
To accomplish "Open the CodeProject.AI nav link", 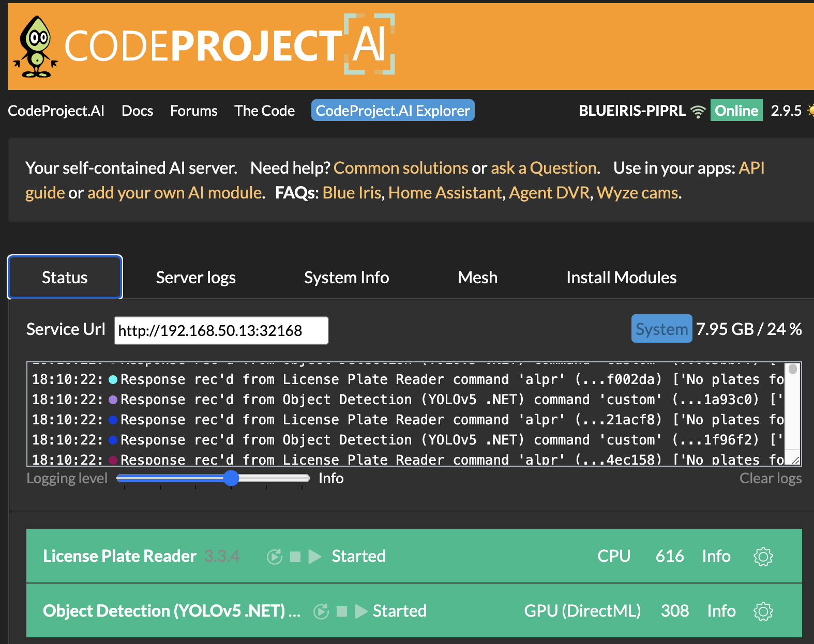I will point(56,111).
